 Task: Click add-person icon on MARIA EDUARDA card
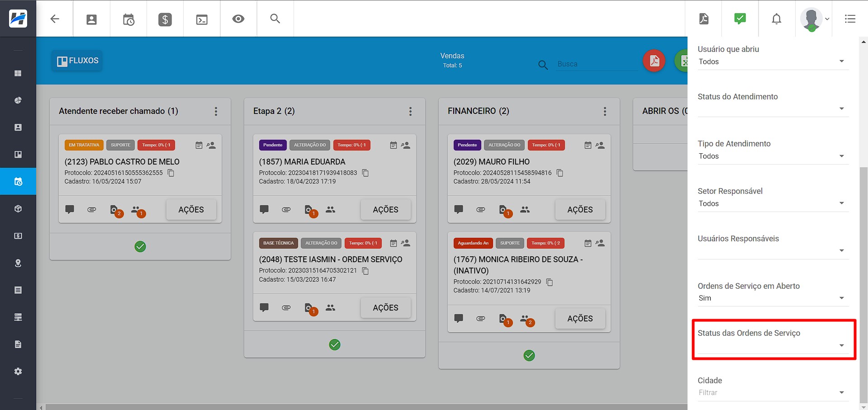point(406,145)
